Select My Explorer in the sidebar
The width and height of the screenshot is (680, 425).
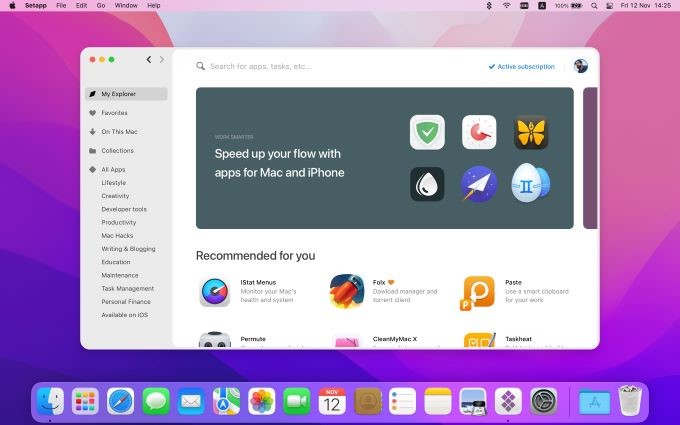pyautogui.click(x=126, y=94)
